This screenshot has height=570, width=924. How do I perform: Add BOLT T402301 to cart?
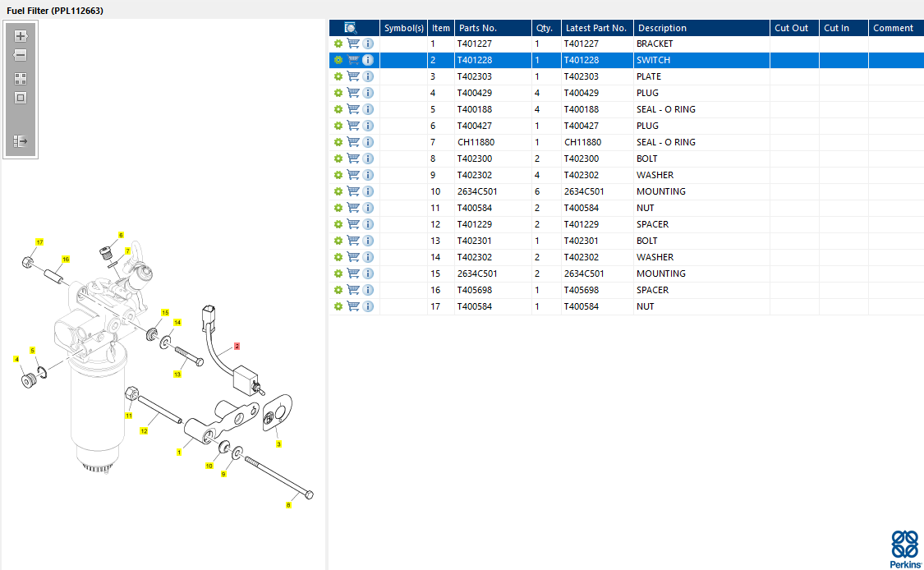[x=353, y=241]
